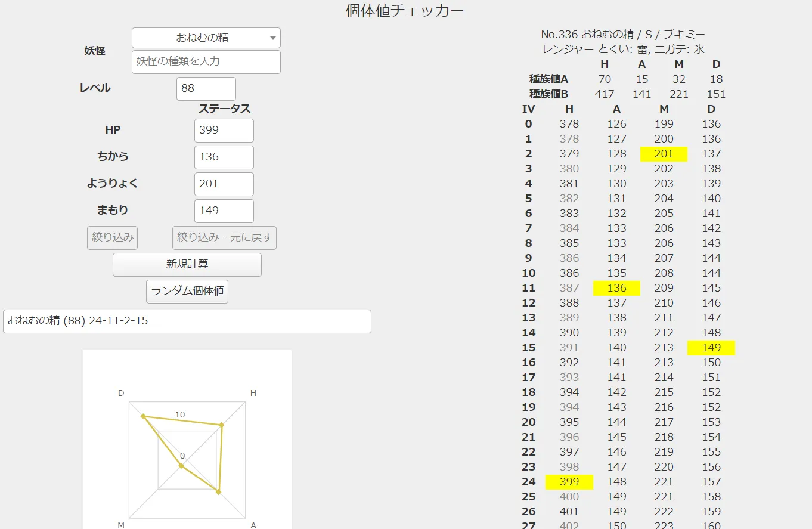The width and height of the screenshot is (812, 529).
Task: Click the A value 126 in IV row 0
Action: pos(616,124)
